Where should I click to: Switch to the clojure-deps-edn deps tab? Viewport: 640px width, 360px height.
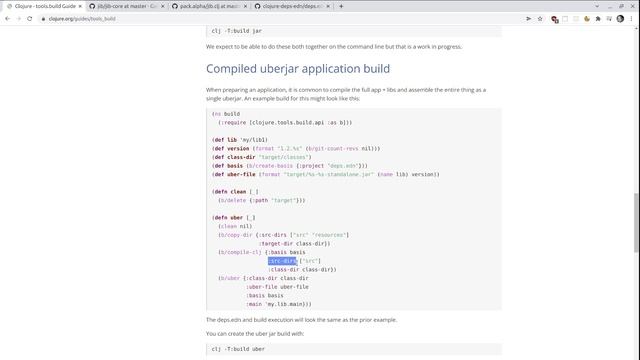[291, 6]
